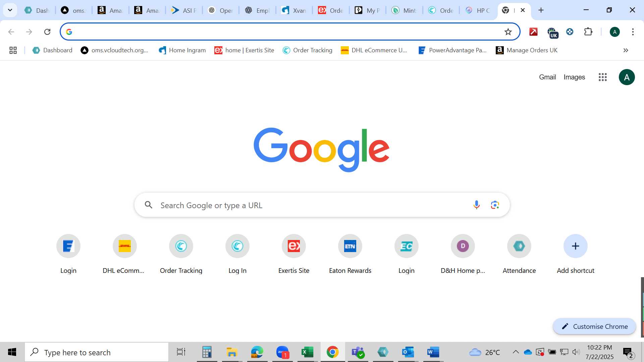This screenshot has width=644, height=362.
Task: Open the oms.vcloudtech.org bookmark
Action: pos(114,50)
